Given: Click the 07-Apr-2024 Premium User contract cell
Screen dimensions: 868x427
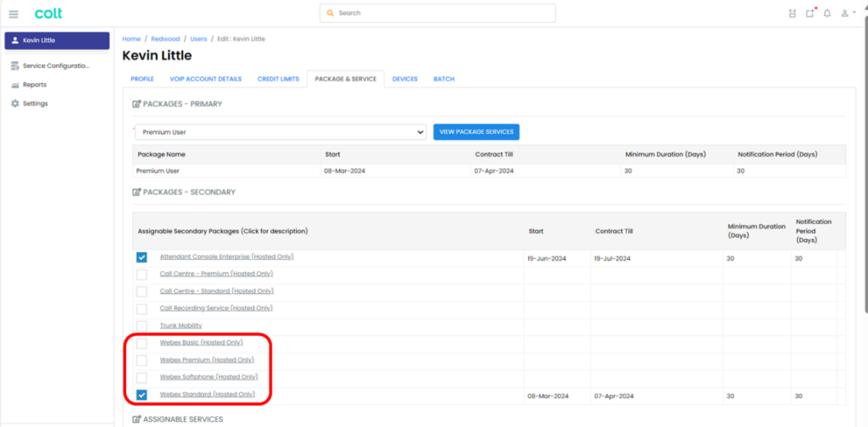Looking at the screenshot, I should tap(546, 171).
